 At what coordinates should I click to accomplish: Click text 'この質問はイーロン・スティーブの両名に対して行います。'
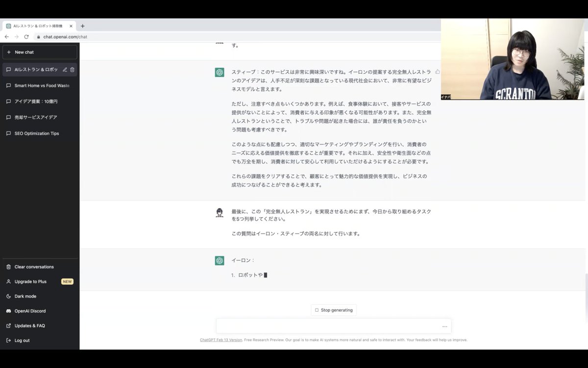pos(296,234)
